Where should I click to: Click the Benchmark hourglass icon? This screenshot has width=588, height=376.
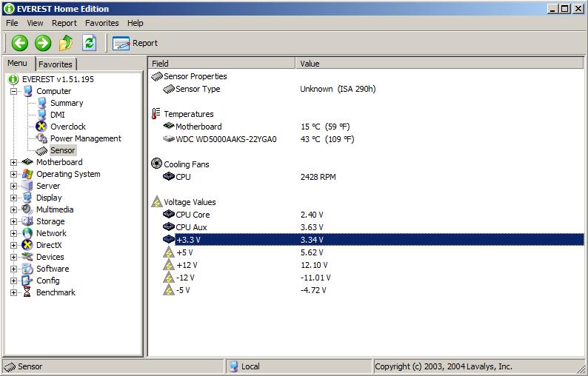[x=27, y=292]
